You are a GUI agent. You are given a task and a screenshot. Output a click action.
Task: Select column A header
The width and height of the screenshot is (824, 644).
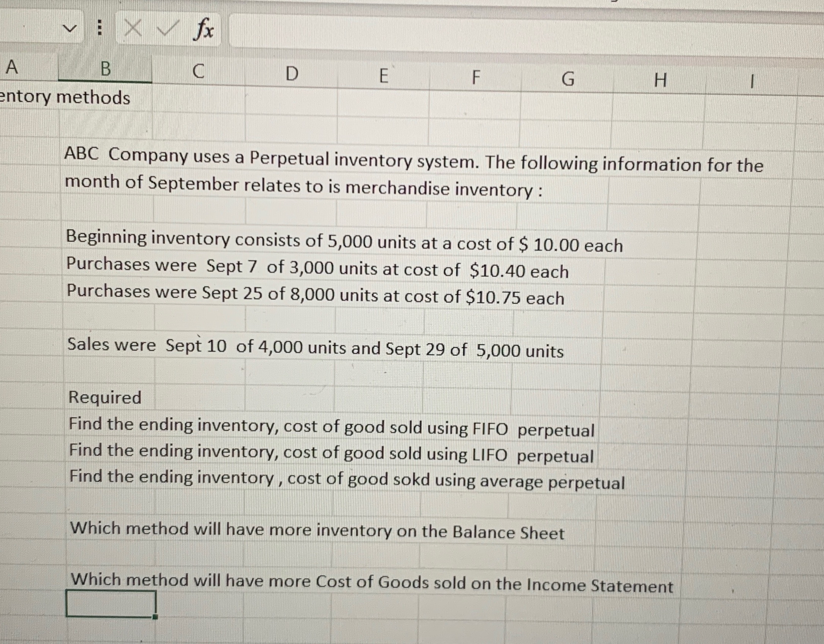tap(12, 68)
